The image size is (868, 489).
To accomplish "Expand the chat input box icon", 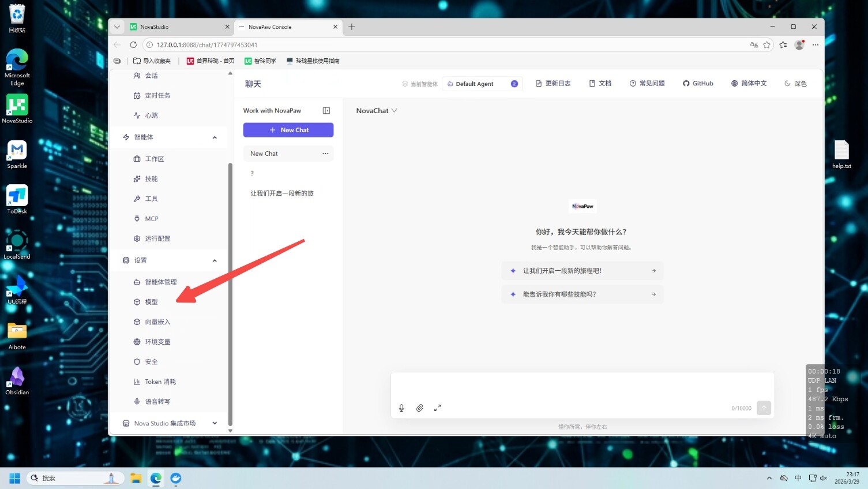I will [x=437, y=408].
